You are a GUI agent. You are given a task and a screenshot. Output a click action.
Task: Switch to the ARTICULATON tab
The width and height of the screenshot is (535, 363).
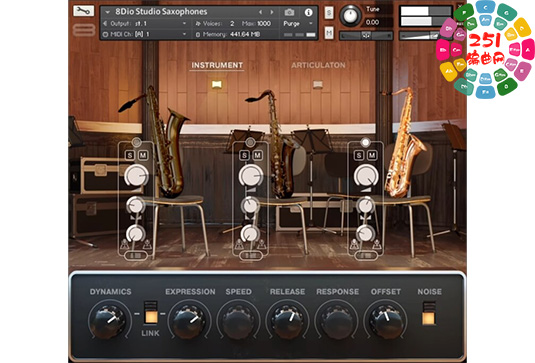coord(318,65)
